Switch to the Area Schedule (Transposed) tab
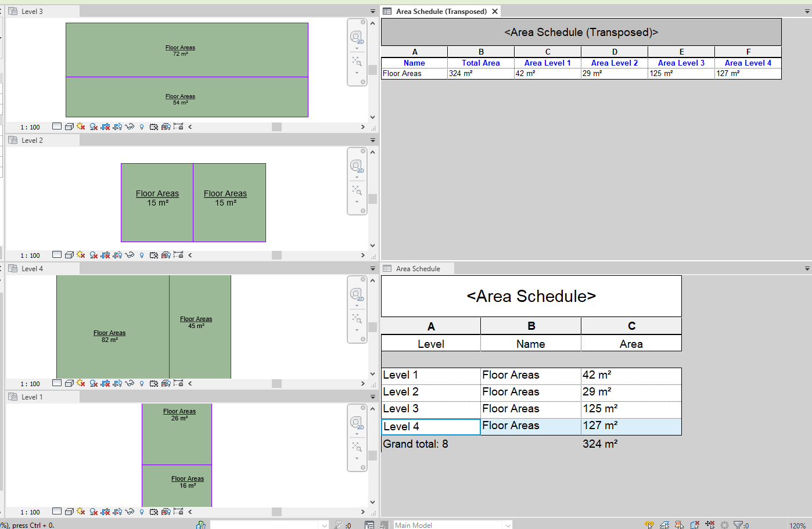The height and width of the screenshot is (529, 812). 440,10
